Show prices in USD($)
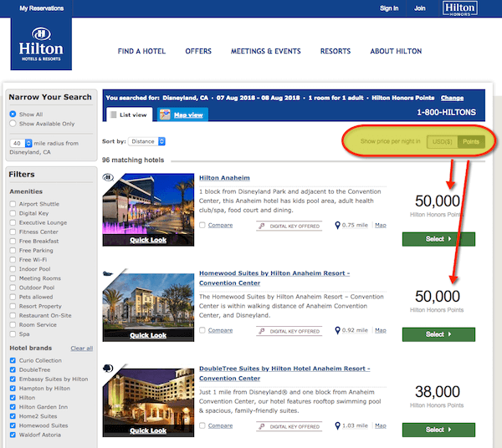Image resolution: width=502 pixels, height=448 pixels. click(442, 141)
